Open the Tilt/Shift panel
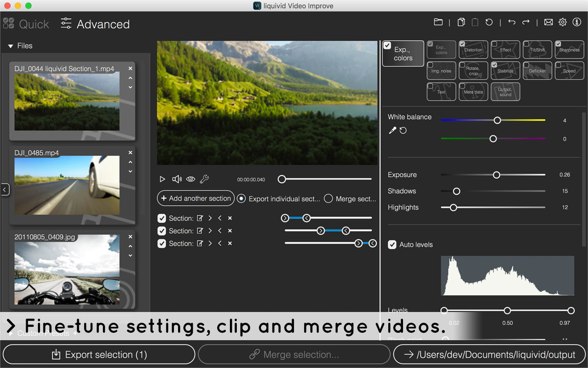This screenshot has width=588, height=368. pos(537,49)
